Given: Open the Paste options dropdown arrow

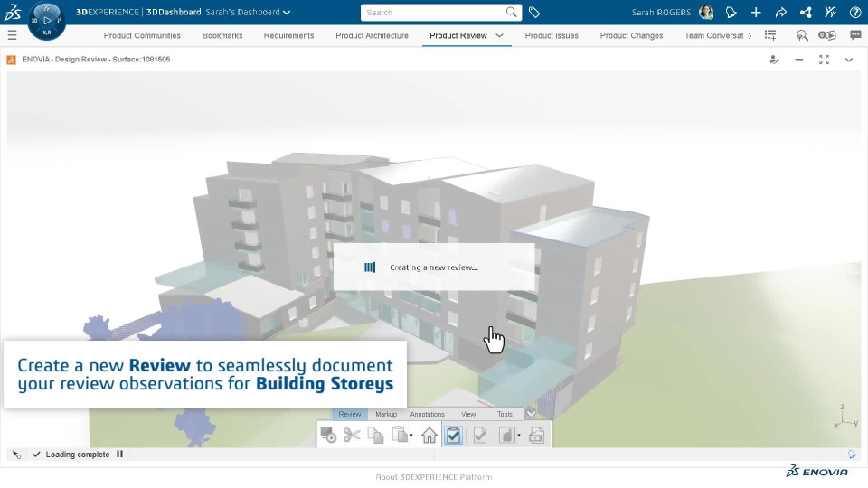Looking at the screenshot, I should pos(411,436).
